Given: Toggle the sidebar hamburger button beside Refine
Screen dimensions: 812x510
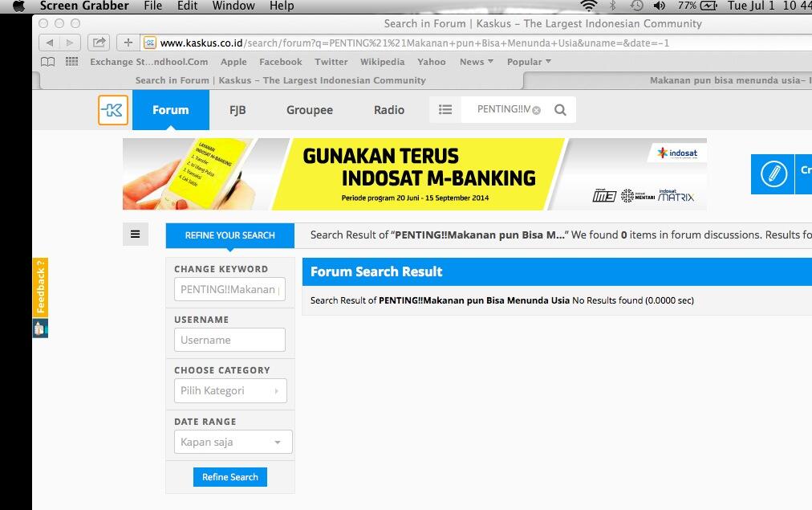Looking at the screenshot, I should [x=135, y=235].
